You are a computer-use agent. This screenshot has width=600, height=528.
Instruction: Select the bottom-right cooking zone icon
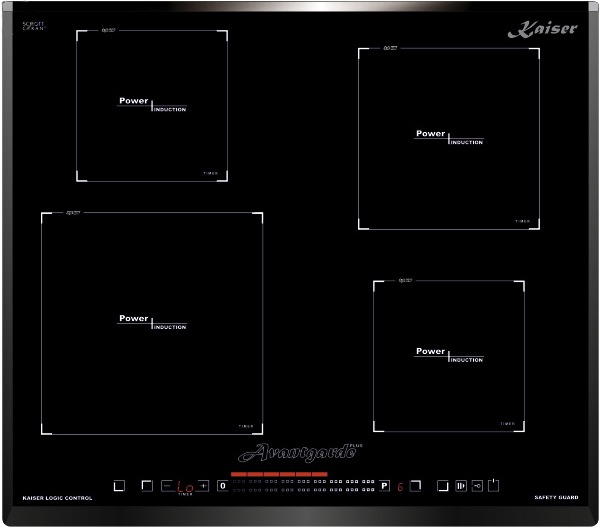(x=443, y=486)
